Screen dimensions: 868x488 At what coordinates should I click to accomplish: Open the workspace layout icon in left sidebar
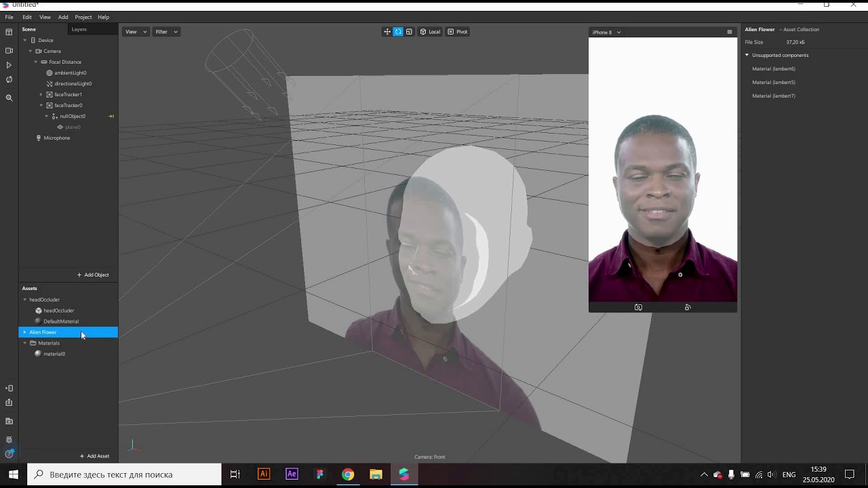pos(9,32)
